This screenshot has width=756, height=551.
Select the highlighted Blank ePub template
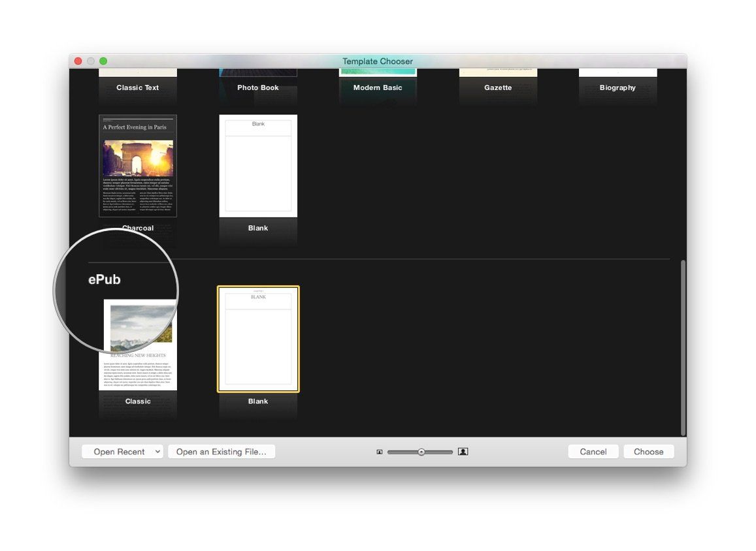pos(257,338)
